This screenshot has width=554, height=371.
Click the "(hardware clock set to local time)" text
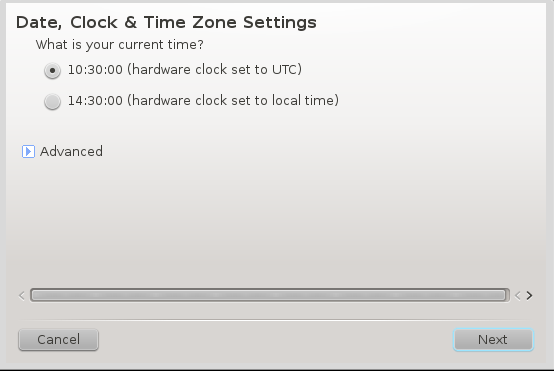click(x=233, y=101)
